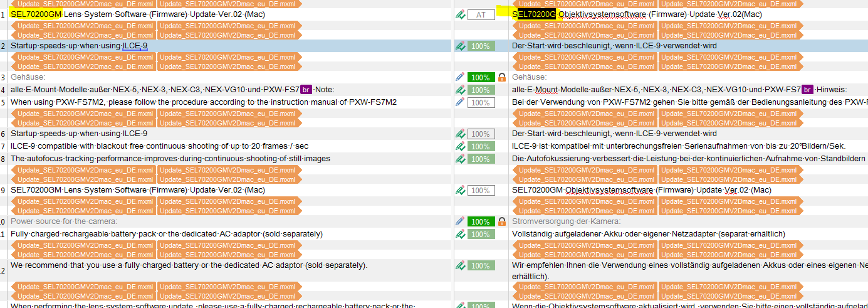Click the status icon of the 'Power source for the camera' row
Viewport: 868px width, 308px height.
pyautogui.click(x=460, y=221)
